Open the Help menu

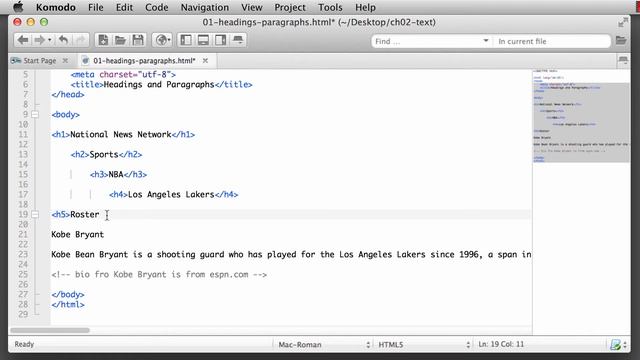(365, 7)
